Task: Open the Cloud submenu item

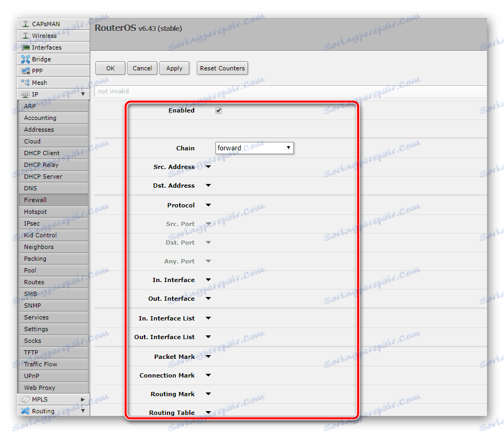Action: click(53, 141)
